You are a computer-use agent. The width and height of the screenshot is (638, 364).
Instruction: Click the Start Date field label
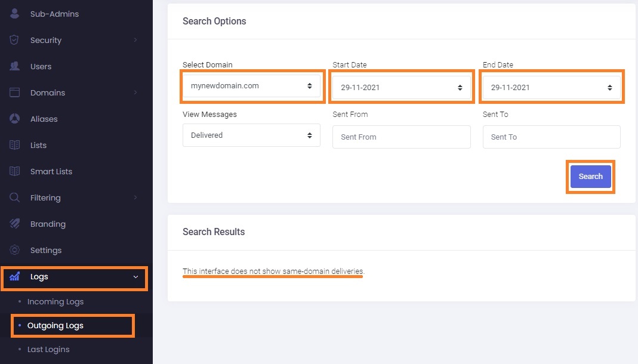350,64
